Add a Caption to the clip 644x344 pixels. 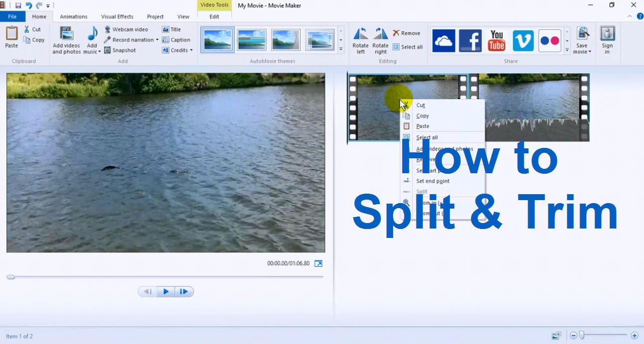[x=176, y=40]
